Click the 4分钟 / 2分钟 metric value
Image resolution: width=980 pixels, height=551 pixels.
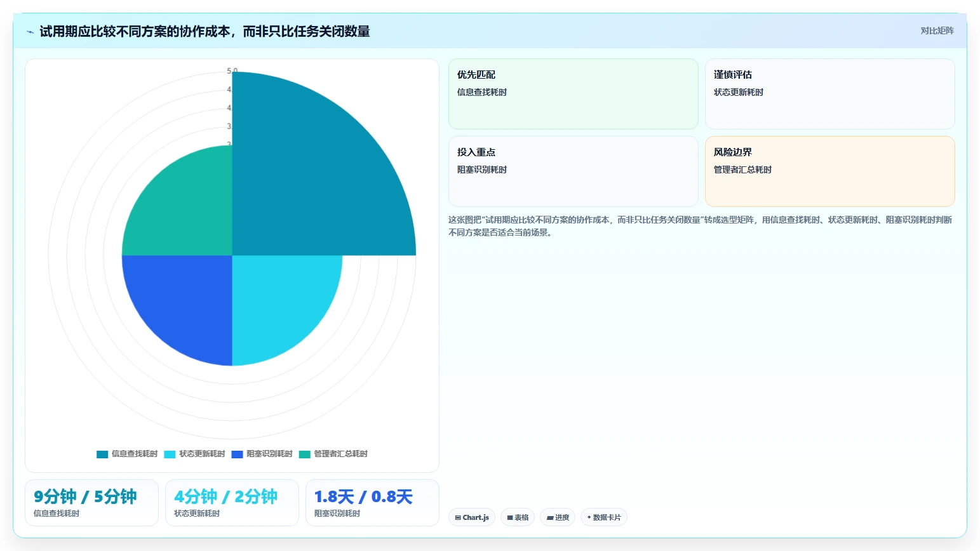click(x=225, y=496)
